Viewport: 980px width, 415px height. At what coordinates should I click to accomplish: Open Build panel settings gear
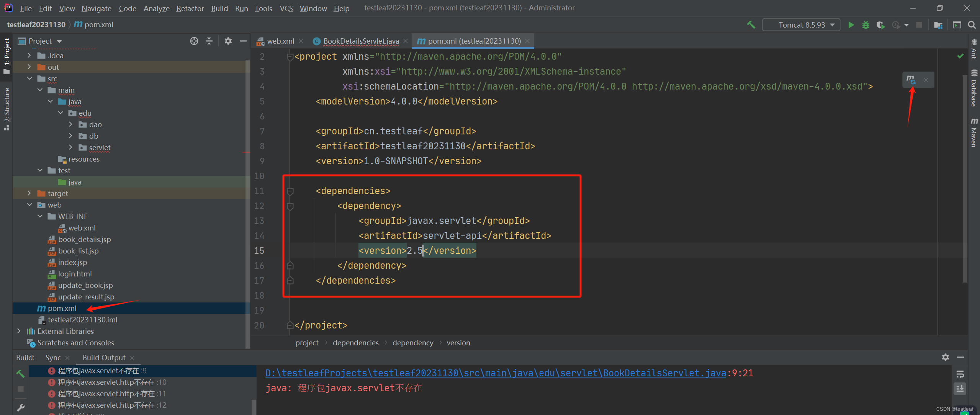coord(945,357)
